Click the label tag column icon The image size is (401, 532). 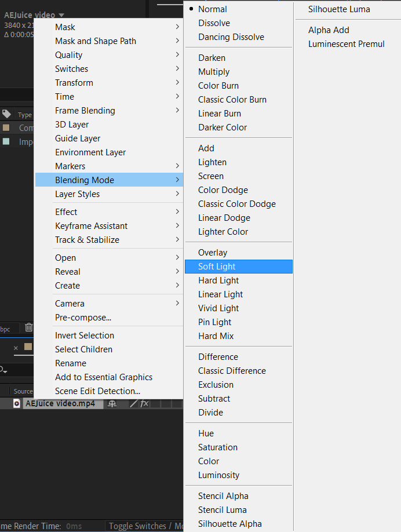pos(7,114)
